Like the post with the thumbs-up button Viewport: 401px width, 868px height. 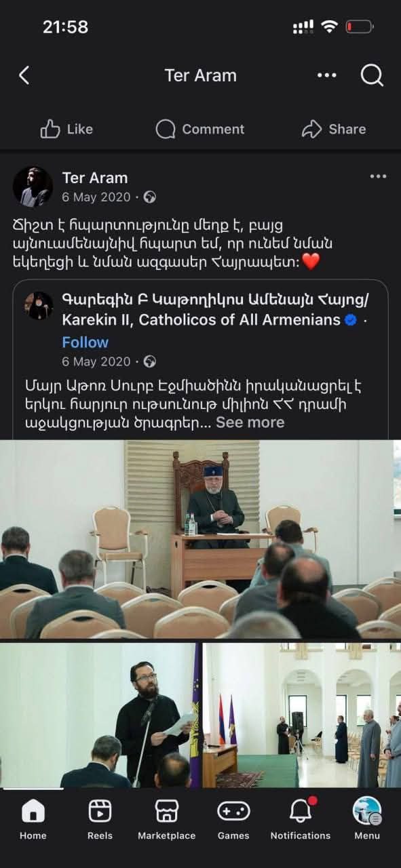[x=66, y=129]
